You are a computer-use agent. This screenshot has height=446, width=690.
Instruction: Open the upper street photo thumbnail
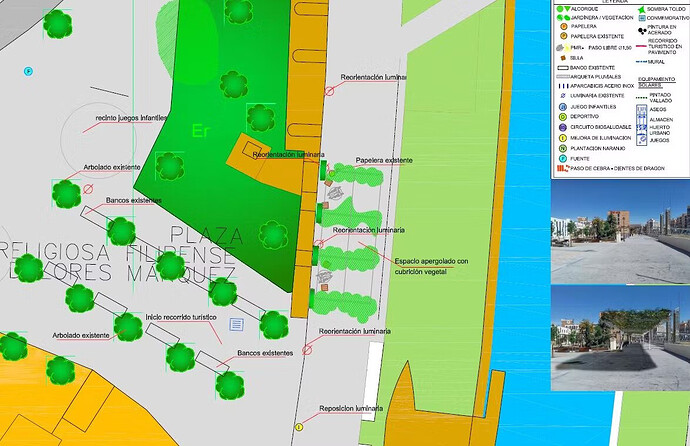point(620,232)
